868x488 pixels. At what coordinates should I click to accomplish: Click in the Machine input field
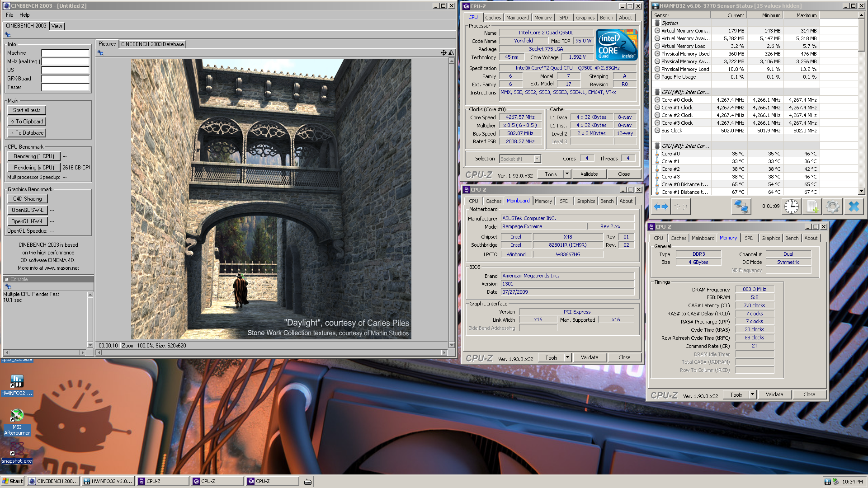[x=66, y=53]
